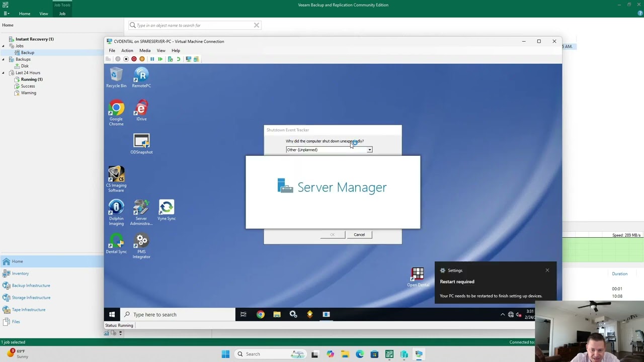Click Type here to search box in VM
644x362 pixels.
[x=178, y=314]
